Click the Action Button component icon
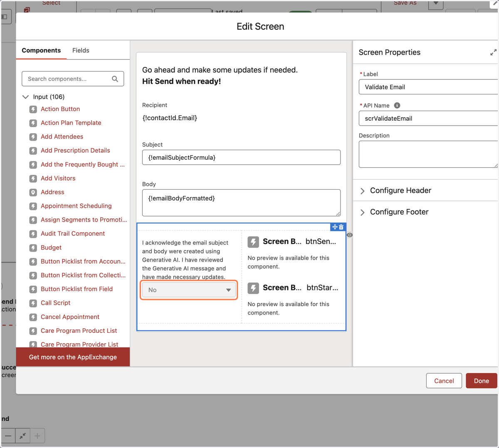 tap(33, 109)
